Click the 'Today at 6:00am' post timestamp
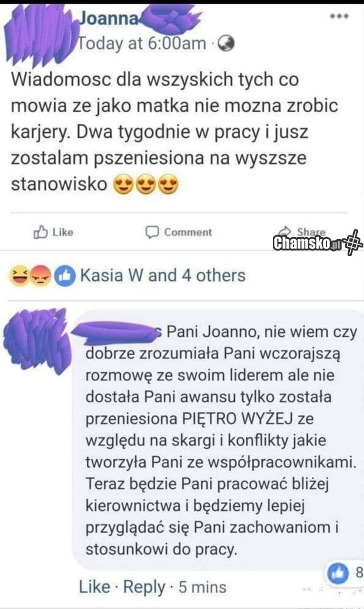Screen dimensions: 364x609 pos(142,44)
